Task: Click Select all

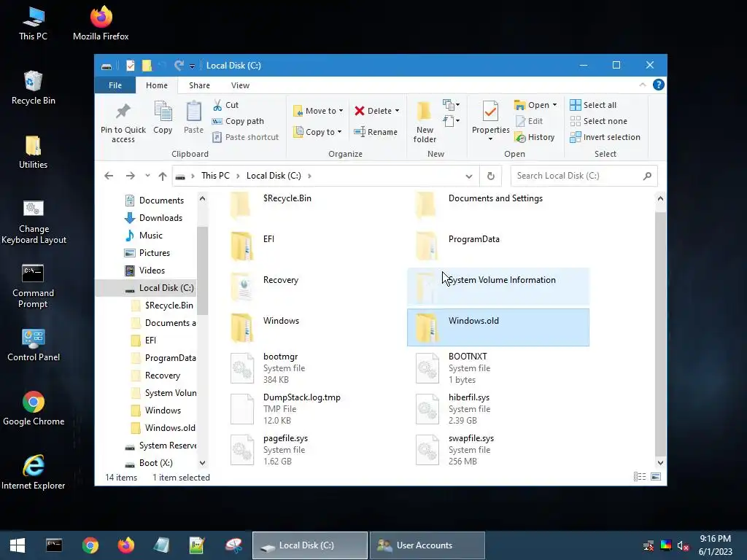Action: [593, 105]
